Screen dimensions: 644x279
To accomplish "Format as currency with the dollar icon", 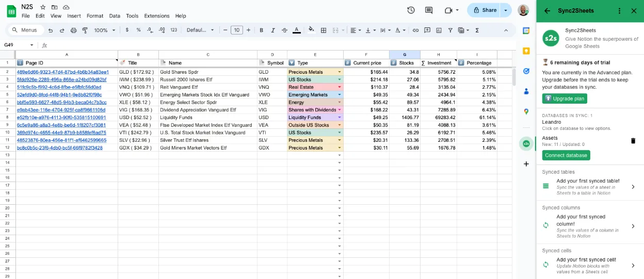I will pyautogui.click(x=127, y=30).
